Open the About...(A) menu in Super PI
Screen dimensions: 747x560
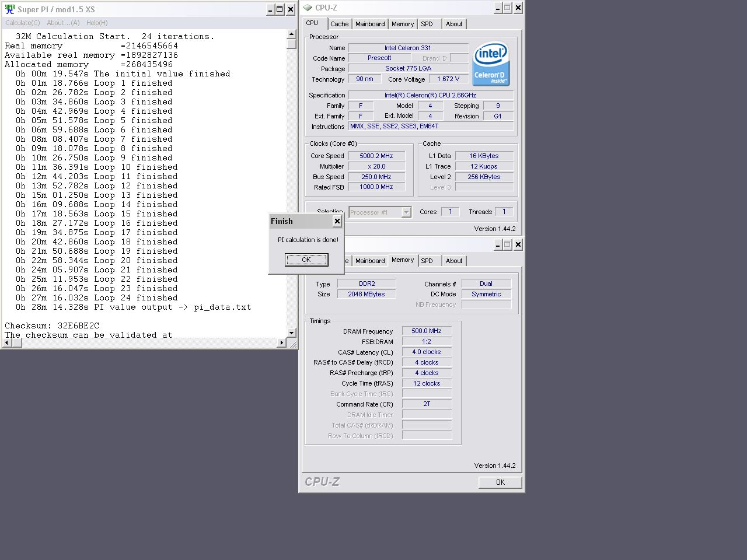[63, 23]
